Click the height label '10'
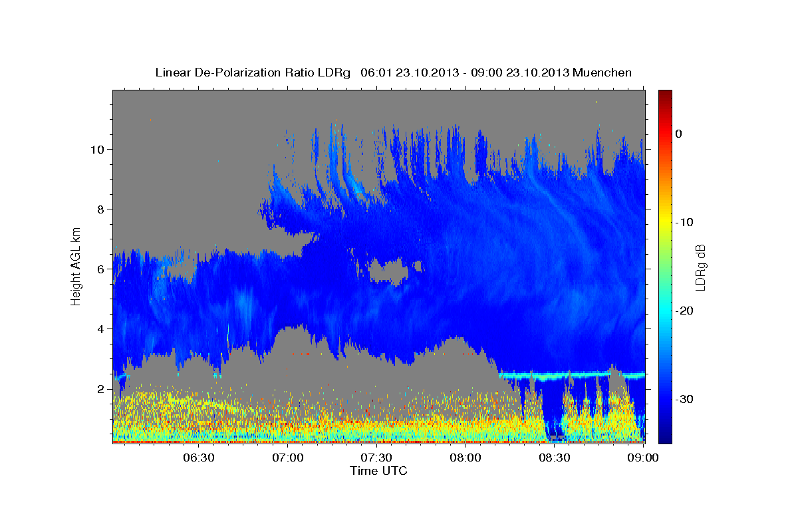 point(97,149)
